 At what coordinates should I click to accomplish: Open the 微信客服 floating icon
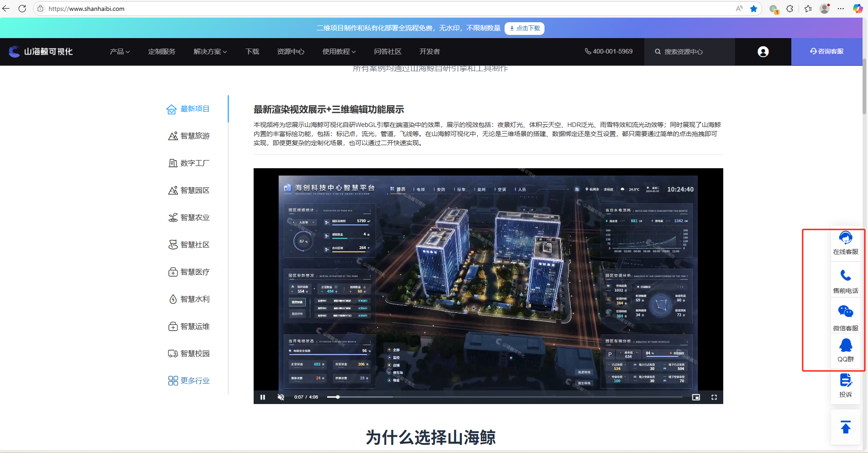pos(846,318)
